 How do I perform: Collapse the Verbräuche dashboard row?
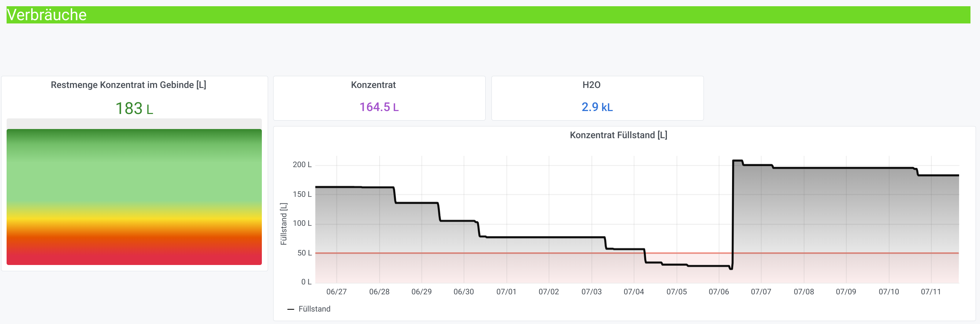[47, 15]
